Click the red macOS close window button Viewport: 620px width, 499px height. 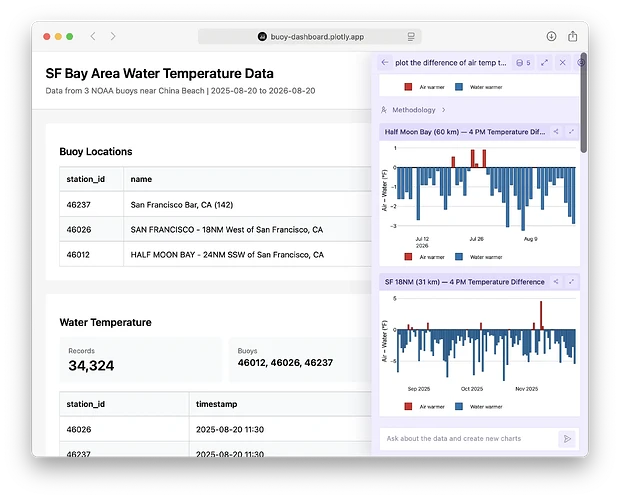click(x=47, y=36)
